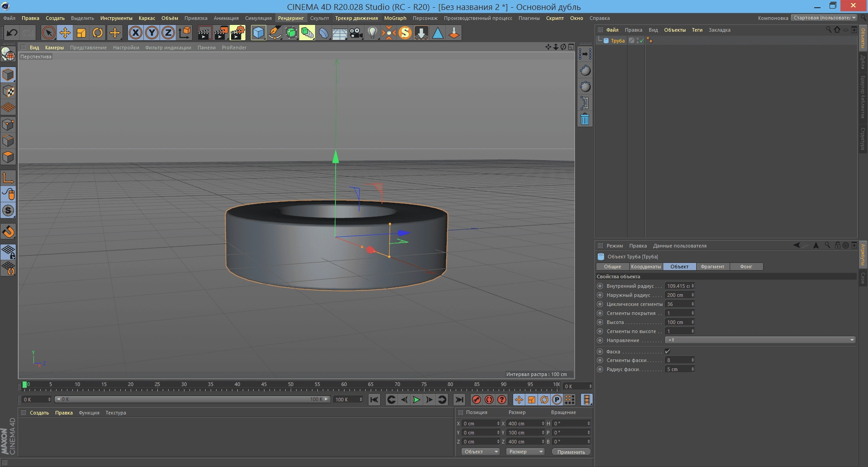Toggle Y axis lock
Image resolution: width=868 pixels, height=467 pixels.
(152, 33)
